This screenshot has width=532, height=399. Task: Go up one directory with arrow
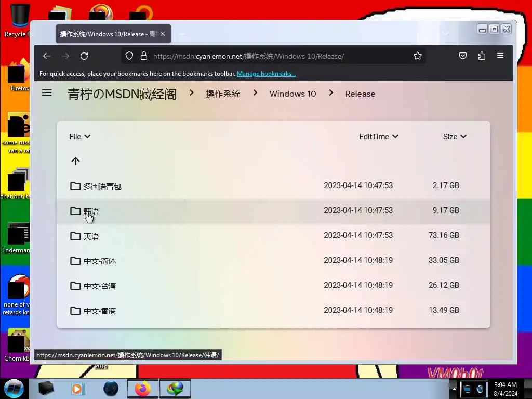[76, 161]
